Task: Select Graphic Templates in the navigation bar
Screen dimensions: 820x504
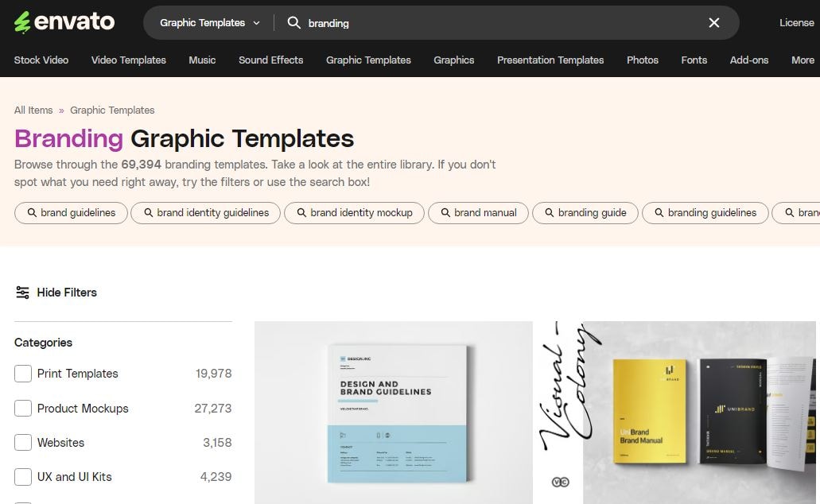Action: pyautogui.click(x=369, y=60)
